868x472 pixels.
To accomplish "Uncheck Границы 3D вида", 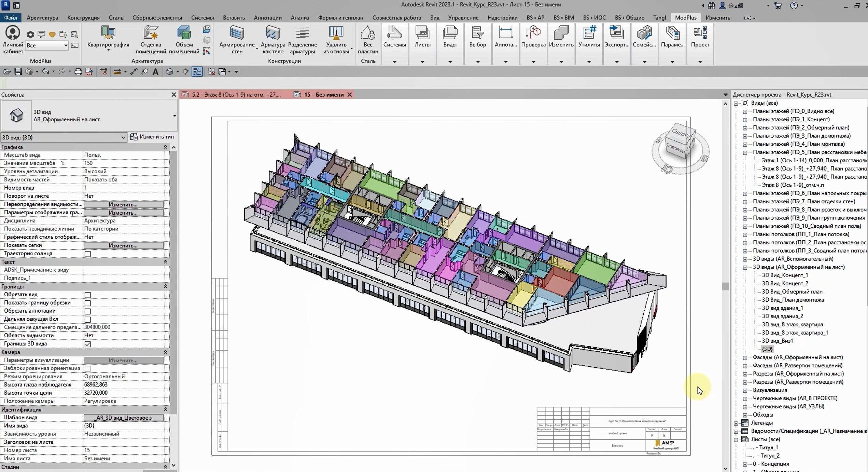I will point(87,344).
